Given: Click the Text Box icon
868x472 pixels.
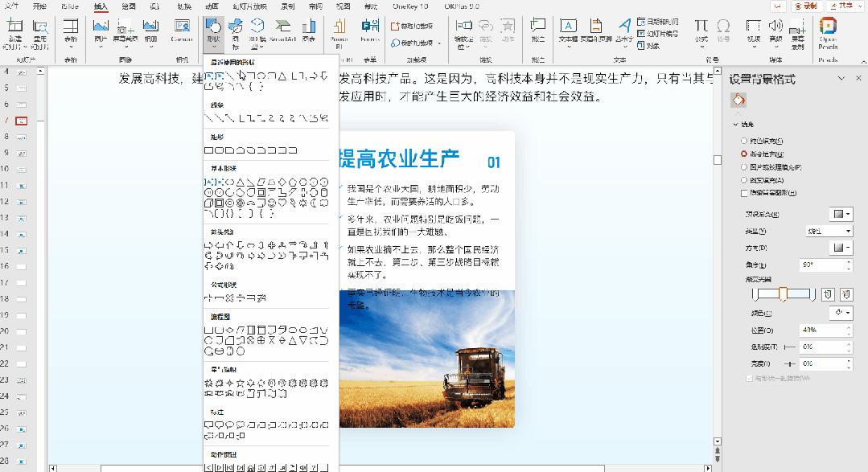Looking at the screenshot, I should [568, 31].
